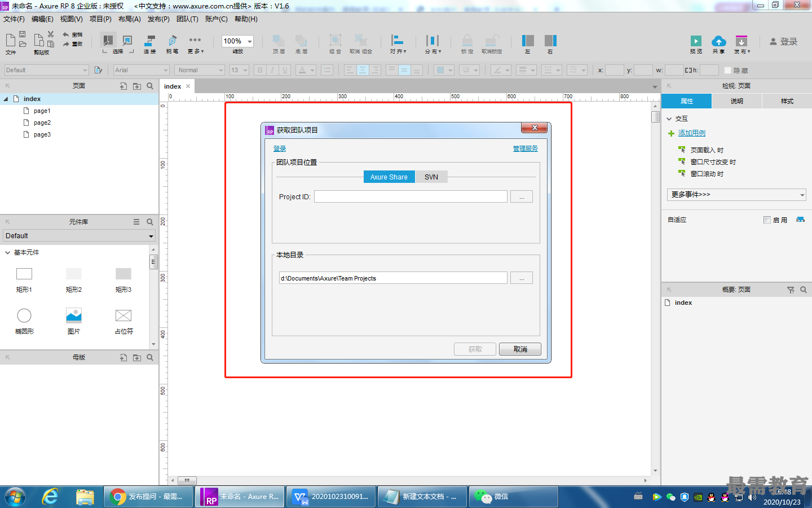Select the Placeholder (占位符) widget
This screenshot has height=508, width=812.
click(123, 316)
